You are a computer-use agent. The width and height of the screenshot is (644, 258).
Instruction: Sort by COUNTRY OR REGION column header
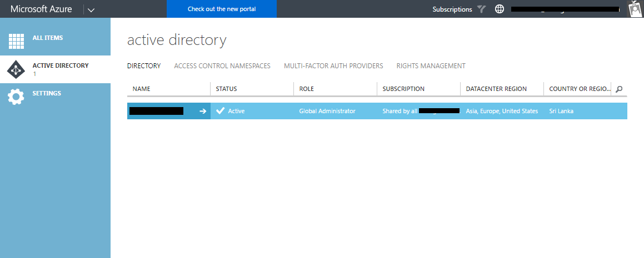[580, 89]
